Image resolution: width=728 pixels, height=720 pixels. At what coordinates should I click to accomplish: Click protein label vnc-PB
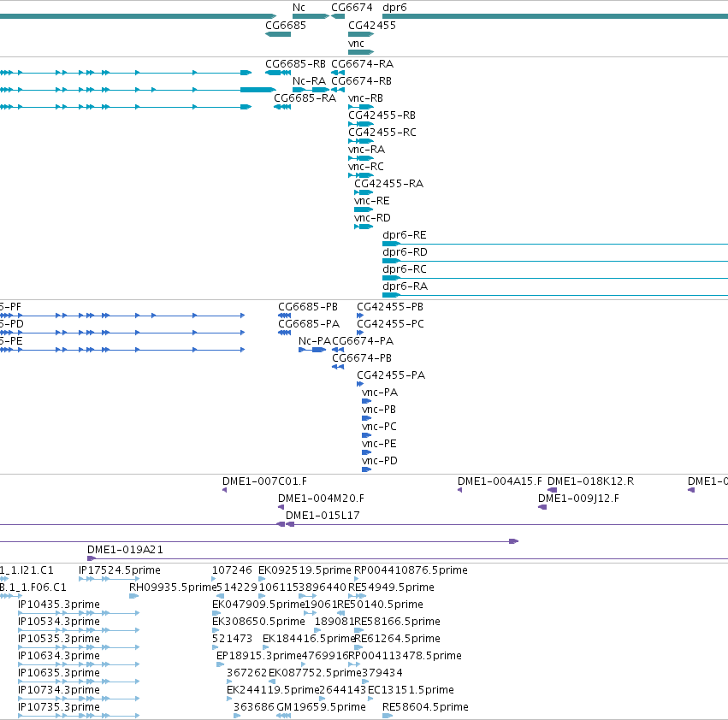(x=379, y=410)
